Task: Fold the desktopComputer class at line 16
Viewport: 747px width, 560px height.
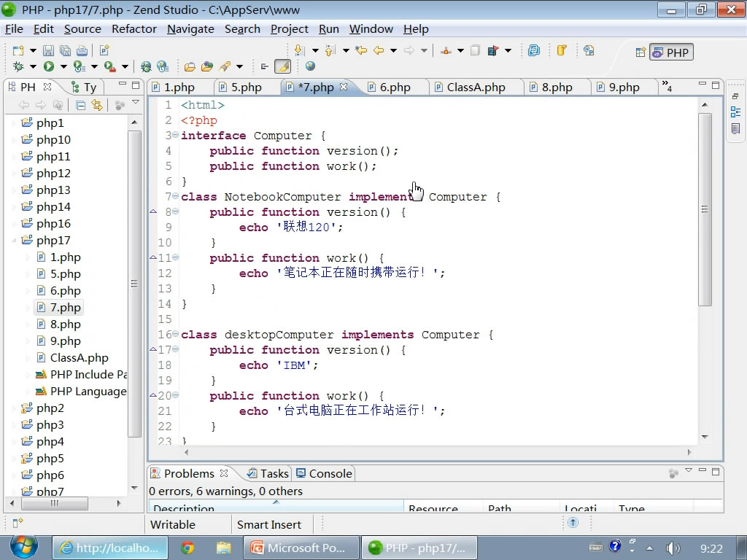Action: (175, 334)
